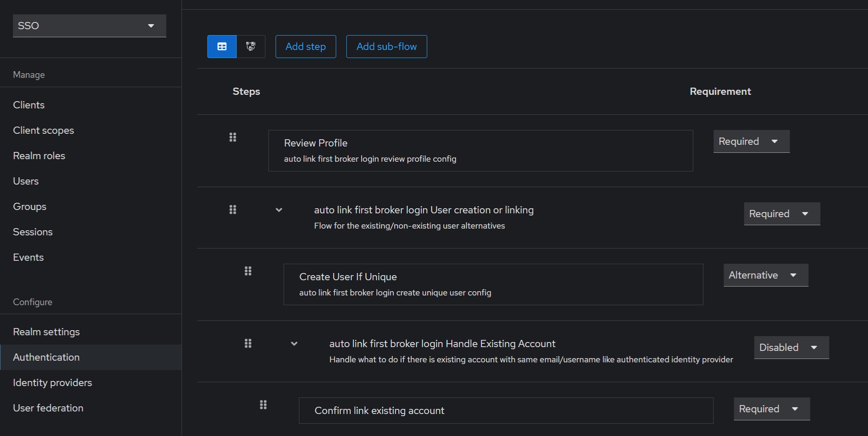Go to Realm settings page
This screenshot has width=868, height=436.
(x=46, y=332)
